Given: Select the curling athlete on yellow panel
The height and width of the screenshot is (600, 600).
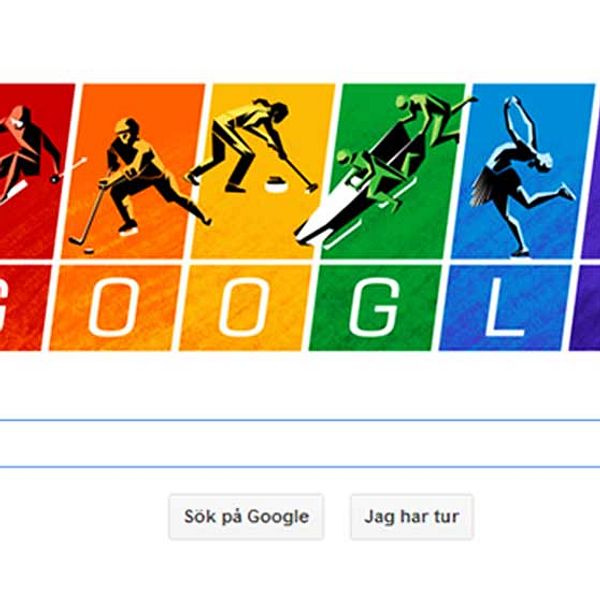Looking at the screenshot, I should [x=249, y=145].
